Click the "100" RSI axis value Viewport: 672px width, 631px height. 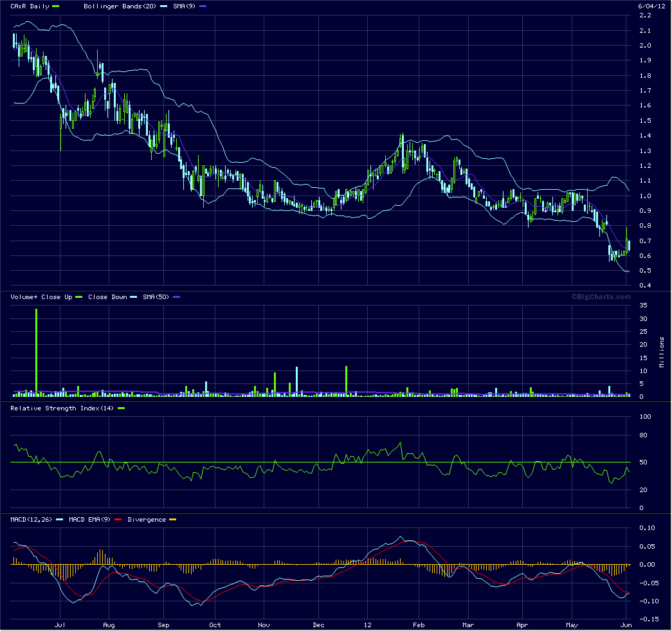coord(645,417)
